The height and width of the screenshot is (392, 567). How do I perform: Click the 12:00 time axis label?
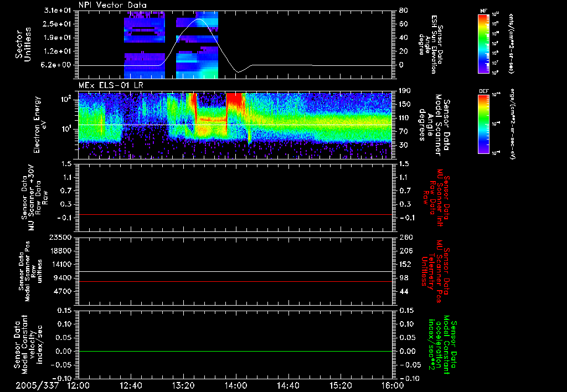79,386
